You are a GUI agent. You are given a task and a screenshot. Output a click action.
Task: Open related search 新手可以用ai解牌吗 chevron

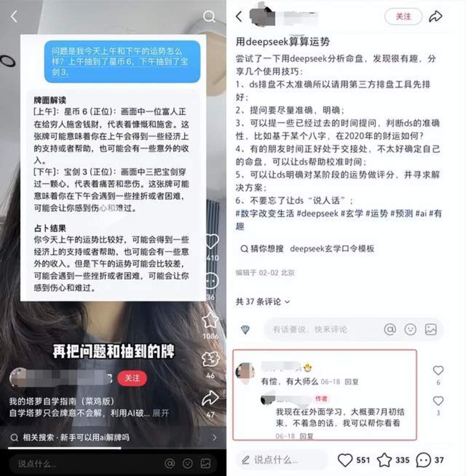214,437
